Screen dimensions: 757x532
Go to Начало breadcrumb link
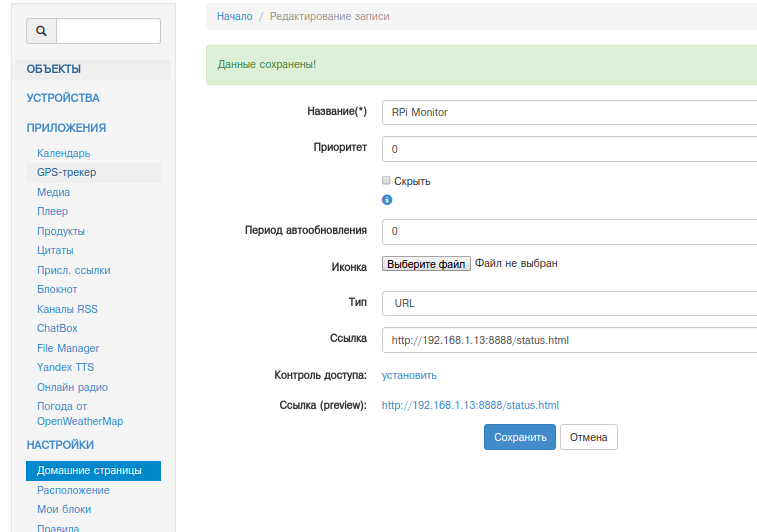pyautogui.click(x=234, y=16)
